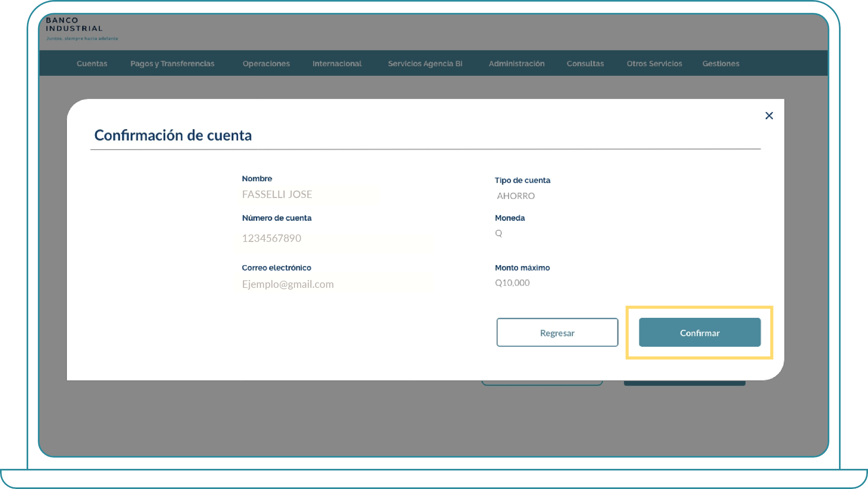Screen dimensions: 868x489
Task: Open the Administración menu
Action: coord(517,64)
